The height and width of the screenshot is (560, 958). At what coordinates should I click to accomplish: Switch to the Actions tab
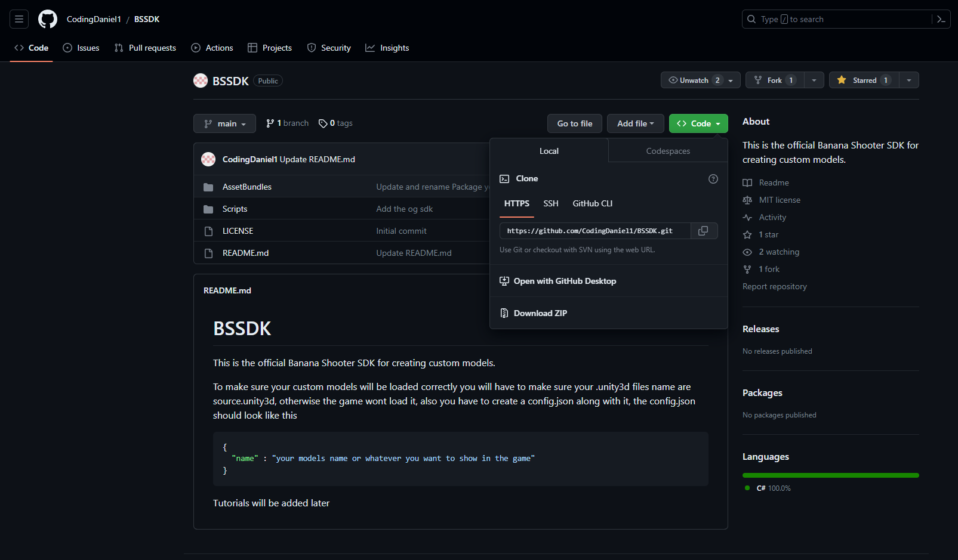212,48
